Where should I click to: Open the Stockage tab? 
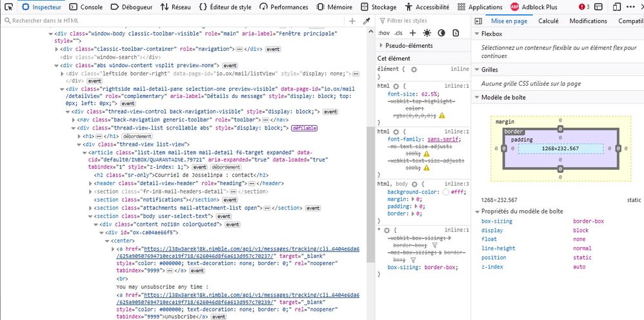click(378, 7)
